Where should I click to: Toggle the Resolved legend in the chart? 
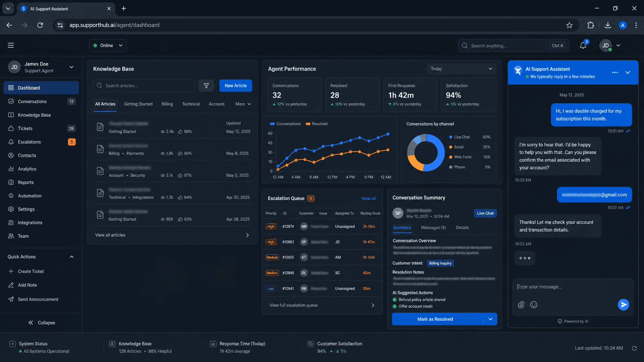point(317,124)
